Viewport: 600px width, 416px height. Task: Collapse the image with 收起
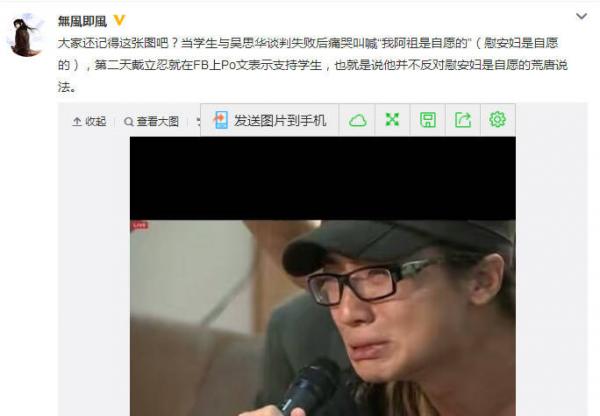click(x=89, y=121)
